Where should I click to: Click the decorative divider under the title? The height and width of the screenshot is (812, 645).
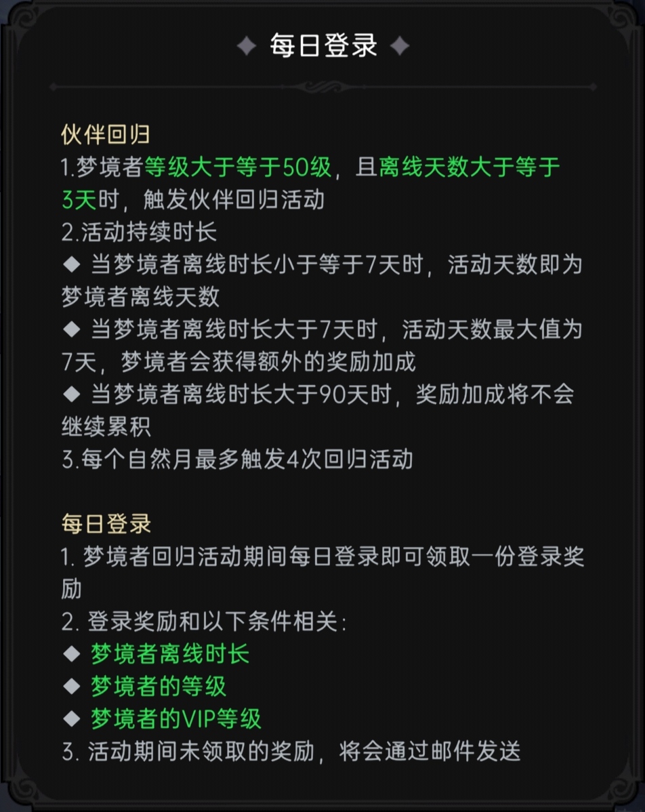tap(323, 87)
